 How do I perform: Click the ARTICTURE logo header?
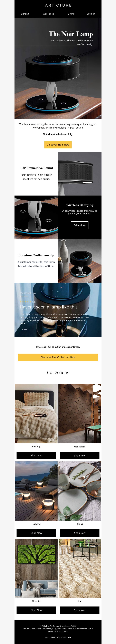pyautogui.click(x=58, y=5)
